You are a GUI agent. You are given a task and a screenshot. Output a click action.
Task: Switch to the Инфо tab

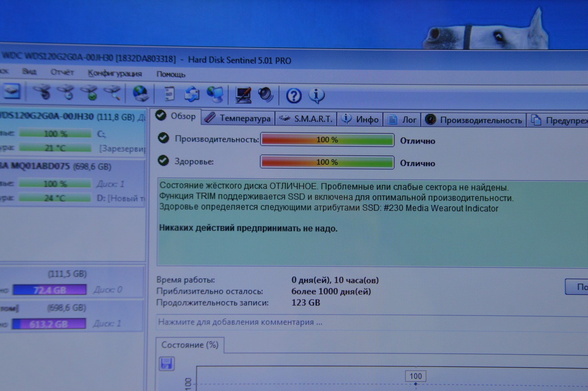[x=360, y=119]
